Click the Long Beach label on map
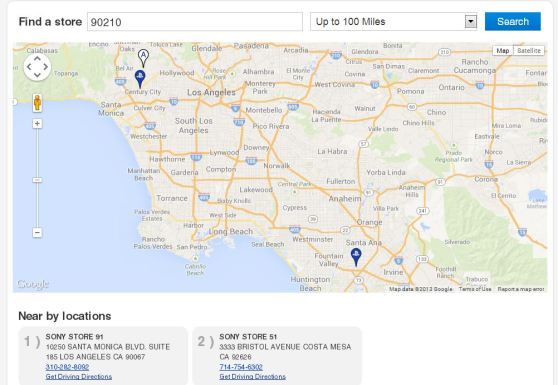 tap(231, 231)
